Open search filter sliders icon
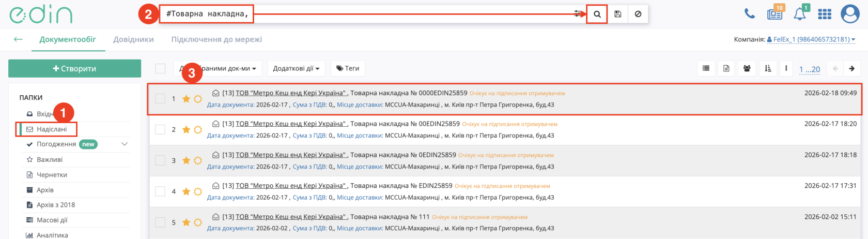Screen dimensions: 868x239 click(x=578, y=14)
